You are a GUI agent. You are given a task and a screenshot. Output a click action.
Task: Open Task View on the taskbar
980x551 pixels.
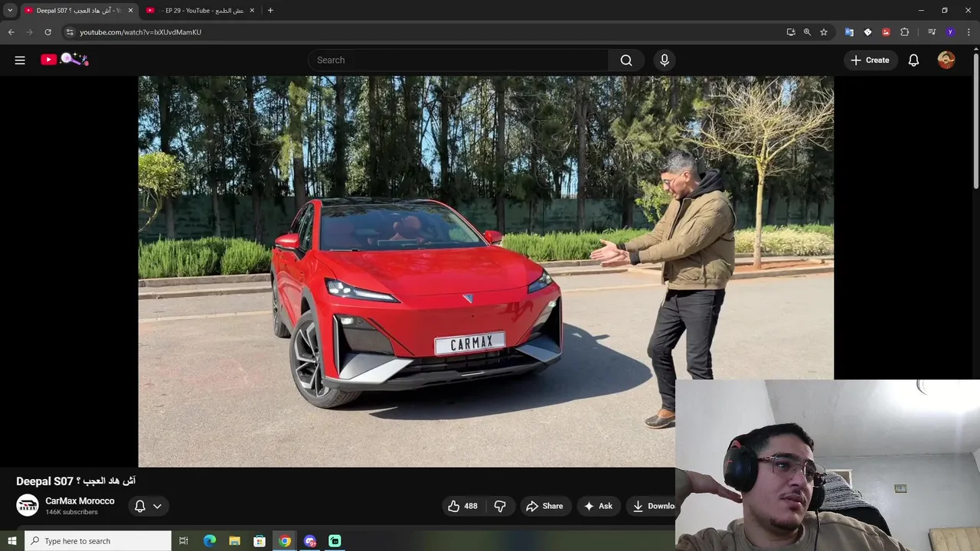click(x=184, y=541)
